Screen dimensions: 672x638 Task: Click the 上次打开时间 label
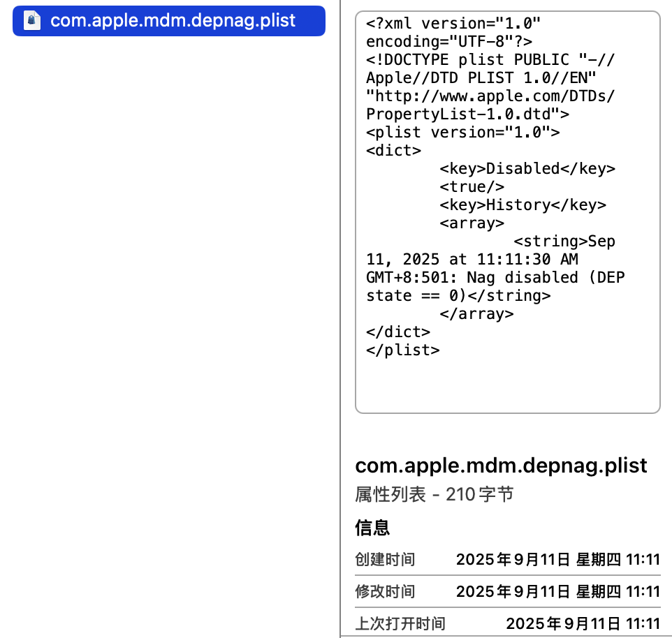coord(400,623)
